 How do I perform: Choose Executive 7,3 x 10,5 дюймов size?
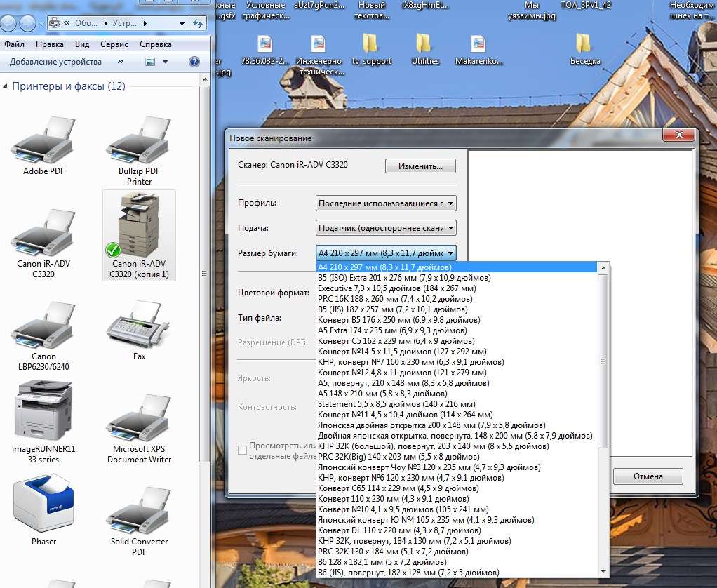(x=457, y=288)
